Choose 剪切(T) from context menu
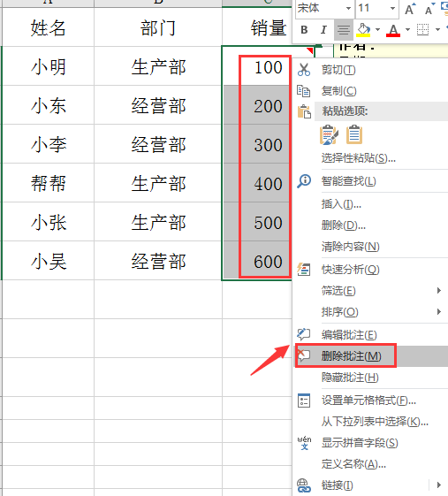Image resolution: width=448 pixels, height=496 pixels. 338,70
